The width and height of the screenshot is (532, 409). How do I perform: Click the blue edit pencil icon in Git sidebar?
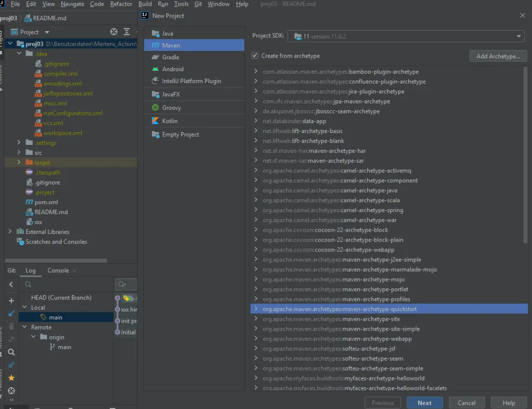click(x=11, y=365)
